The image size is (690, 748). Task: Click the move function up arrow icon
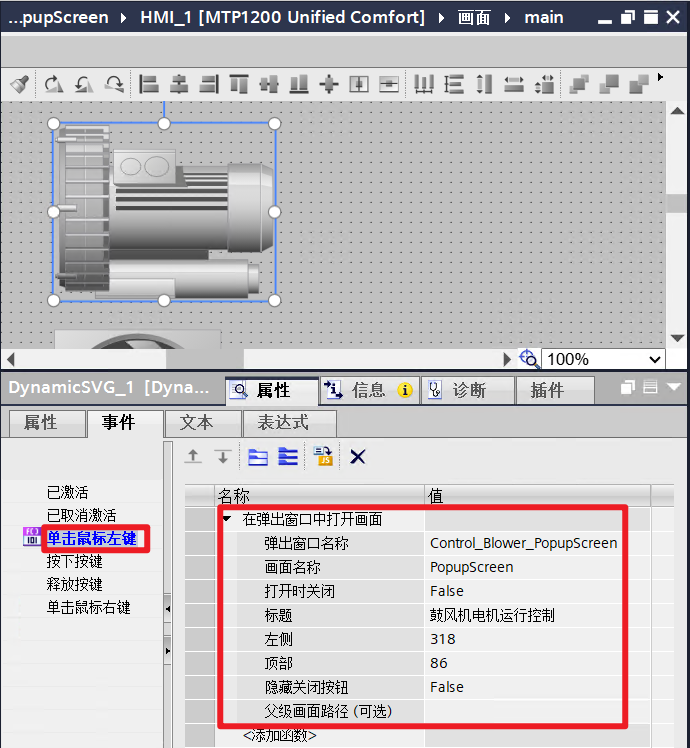pos(193,457)
